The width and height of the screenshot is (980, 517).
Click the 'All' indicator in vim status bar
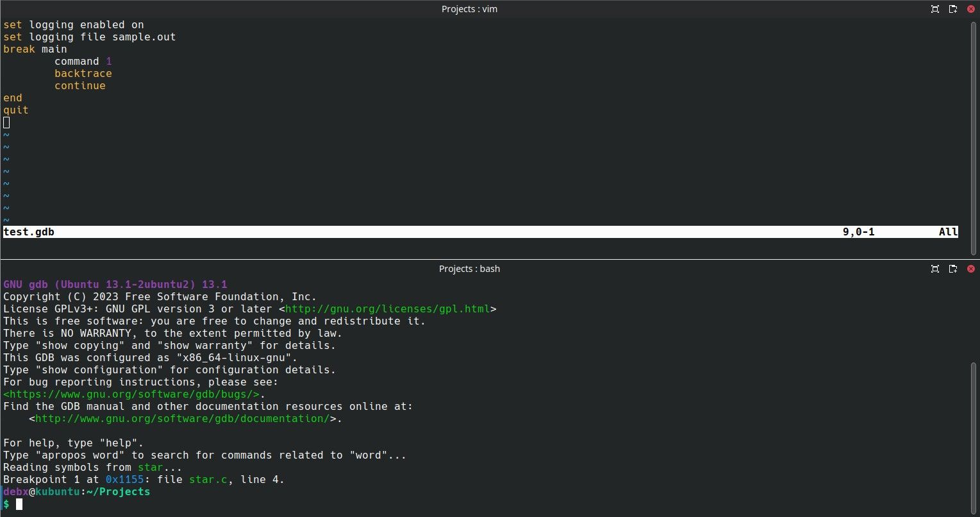[x=947, y=232]
